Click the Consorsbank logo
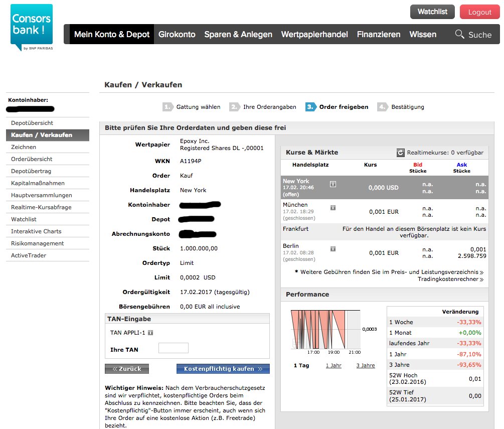 [31, 27]
